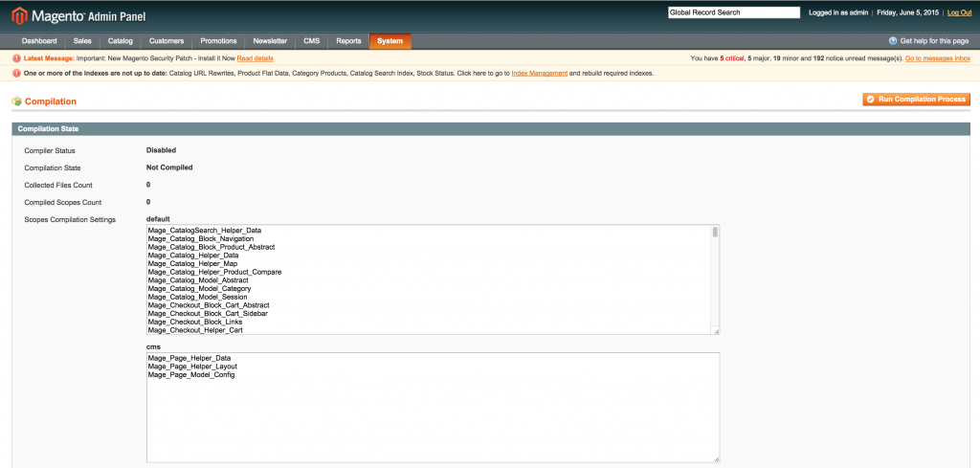Click the Collected Files Count label

[x=58, y=185]
